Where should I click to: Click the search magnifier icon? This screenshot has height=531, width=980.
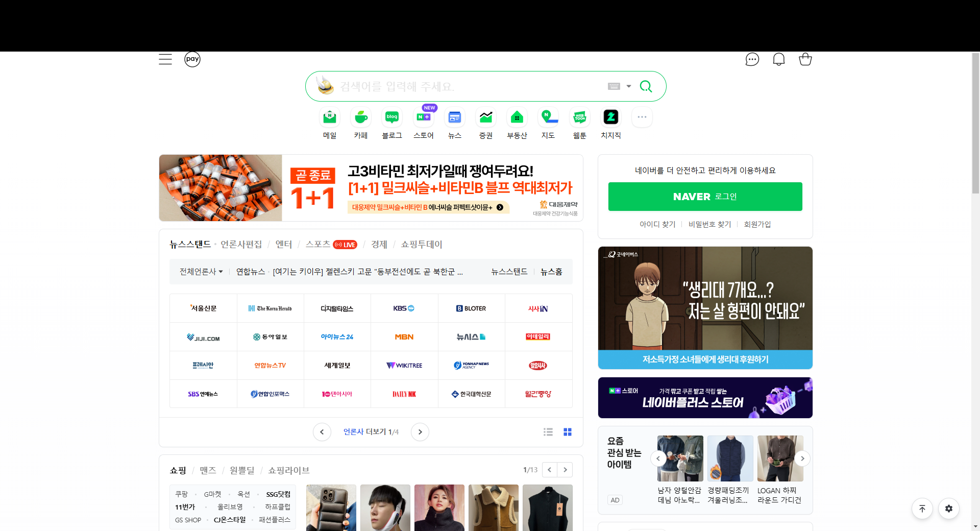pos(646,86)
